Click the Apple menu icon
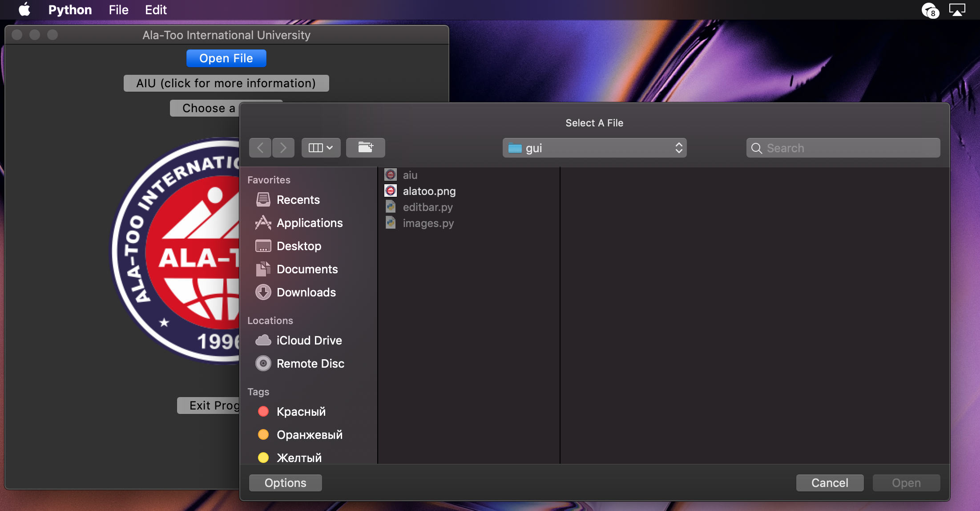This screenshot has height=511, width=980. 24,9
